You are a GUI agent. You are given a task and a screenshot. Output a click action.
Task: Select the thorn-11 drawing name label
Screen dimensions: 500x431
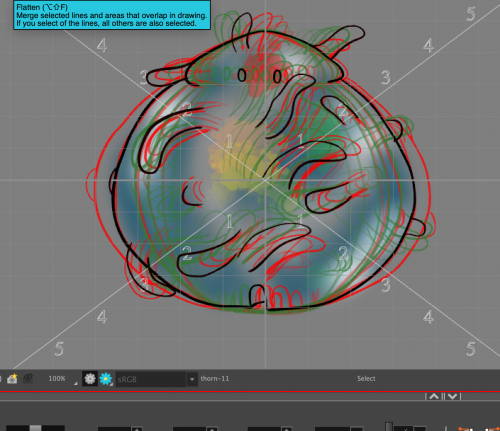[215, 379]
